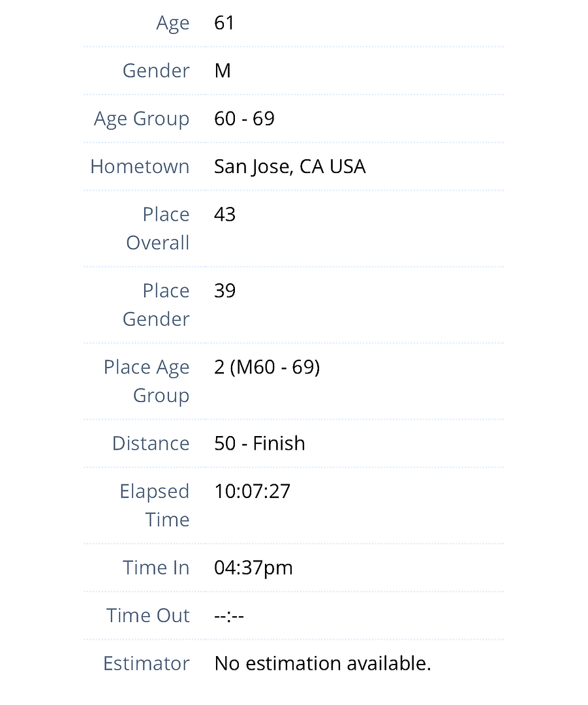Image resolution: width=588 pixels, height=705 pixels.
Task: Click the Elapsed Time label
Action: click(x=155, y=505)
